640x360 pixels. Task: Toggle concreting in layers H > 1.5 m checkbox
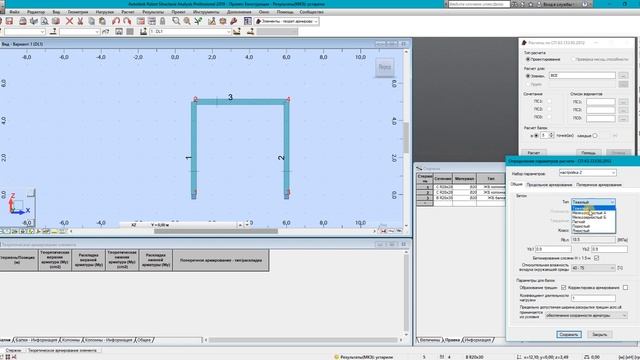tap(596, 258)
